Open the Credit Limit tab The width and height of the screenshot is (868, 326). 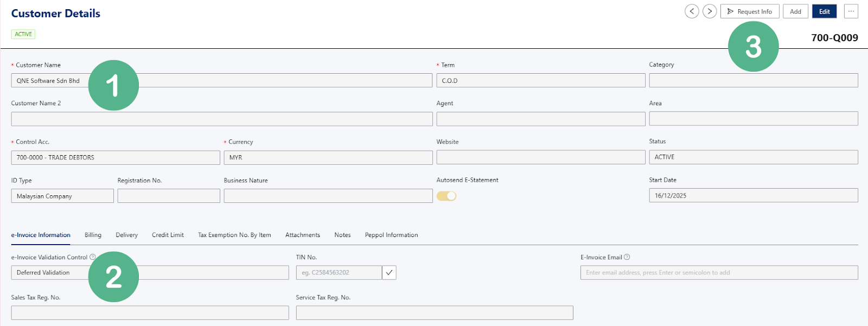(168, 235)
